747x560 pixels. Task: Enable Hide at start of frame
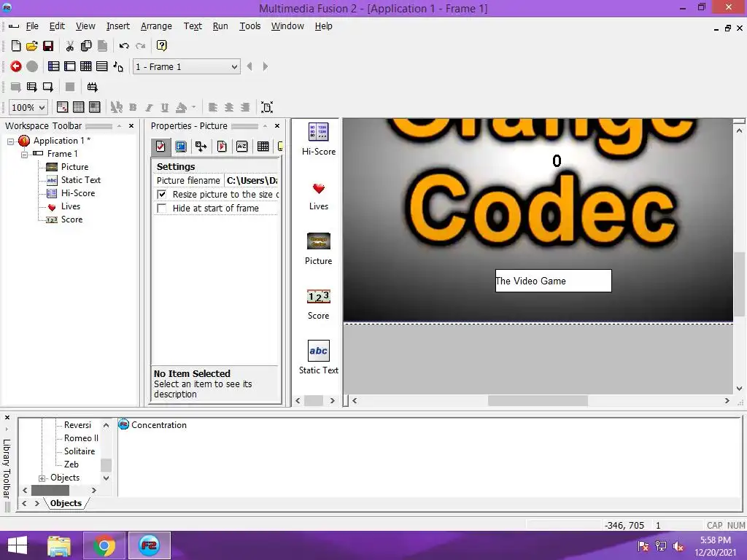[x=162, y=208]
